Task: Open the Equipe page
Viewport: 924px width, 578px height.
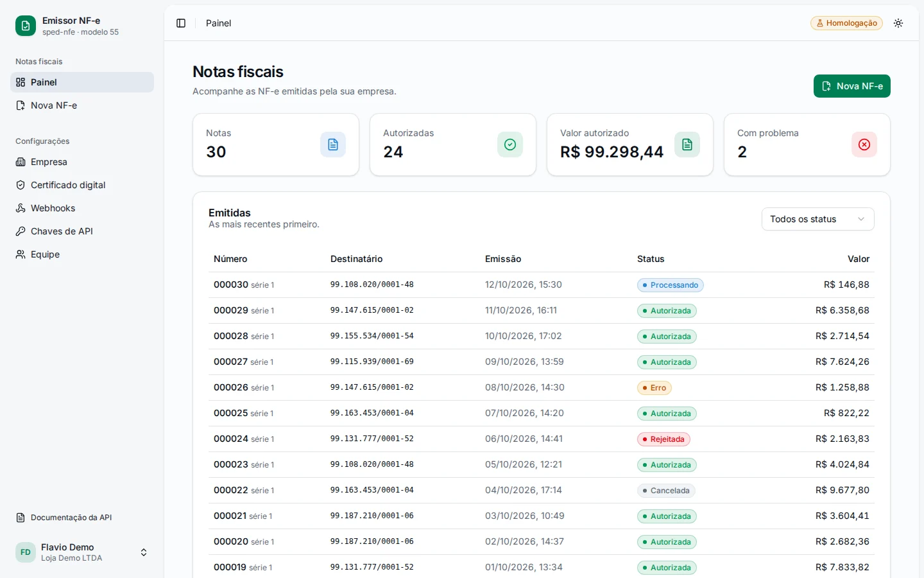Action: click(x=82, y=254)
